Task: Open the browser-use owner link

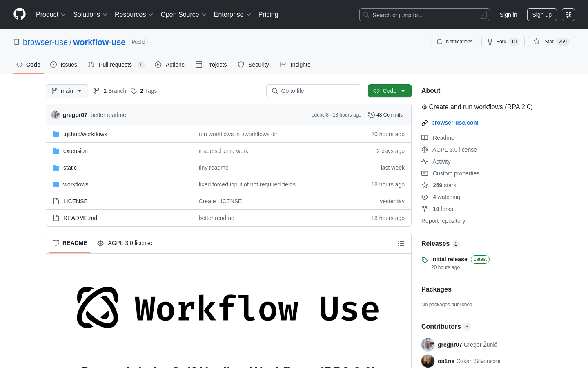Action: coord(45,42)
